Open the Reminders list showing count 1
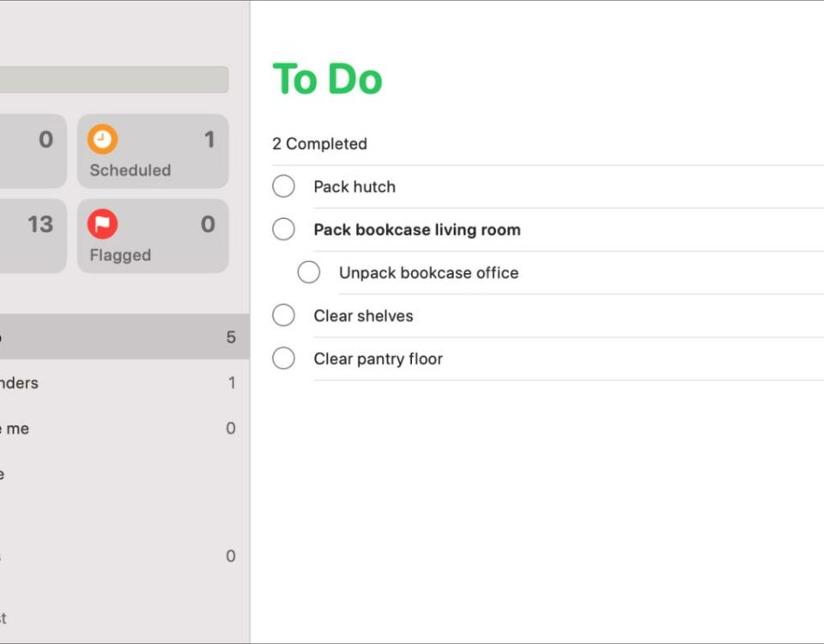The image size is (824, 644). click(x=124, y=383)
